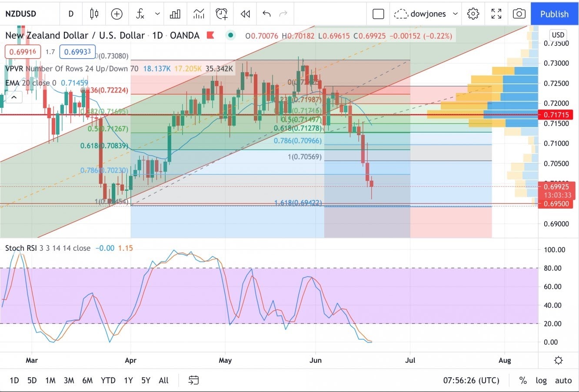Viewport: 579px width, 392px height.
Task: Select the YTD time range
Action: [x=108, y=380]
